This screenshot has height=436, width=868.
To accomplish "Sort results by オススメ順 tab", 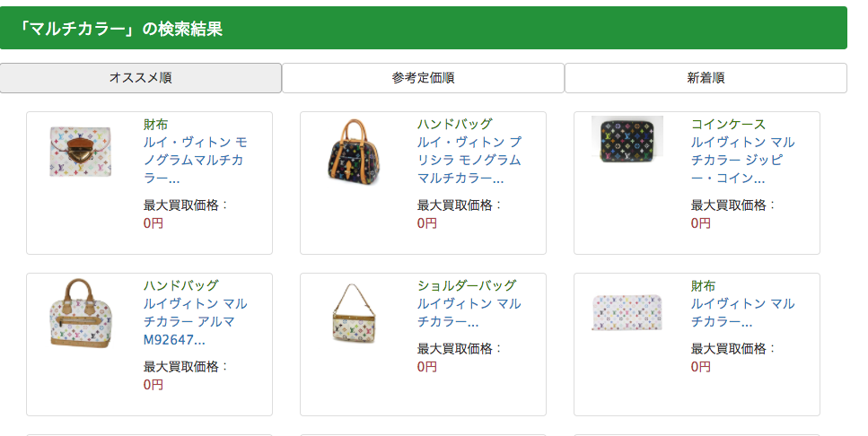I will pos(141,78).
